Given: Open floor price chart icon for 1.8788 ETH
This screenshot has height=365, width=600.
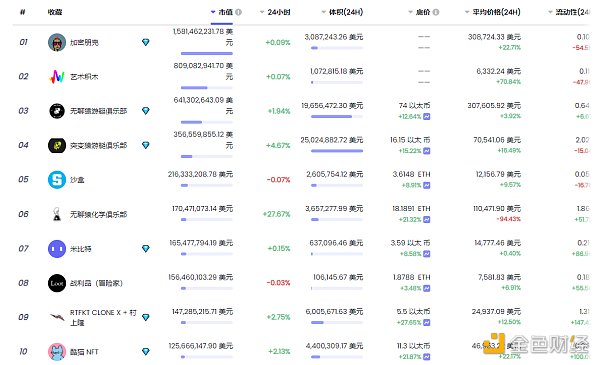Looking at the screenshot, I should [x=427, y=288].
